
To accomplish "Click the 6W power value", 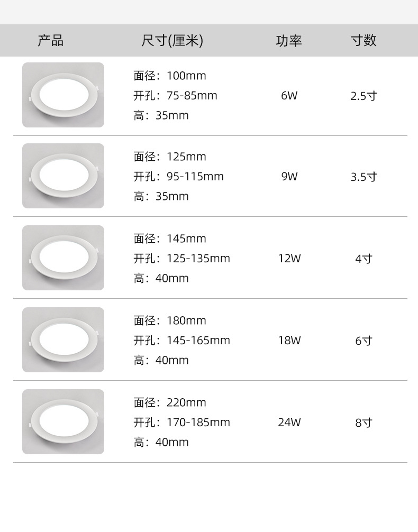I will [289, 96].
